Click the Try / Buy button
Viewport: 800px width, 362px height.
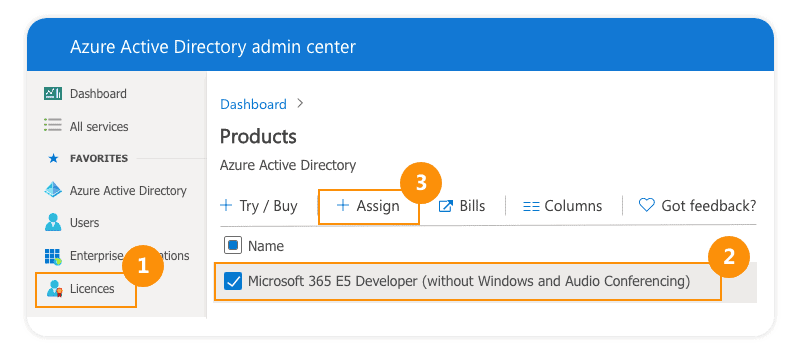click(259, 206)
